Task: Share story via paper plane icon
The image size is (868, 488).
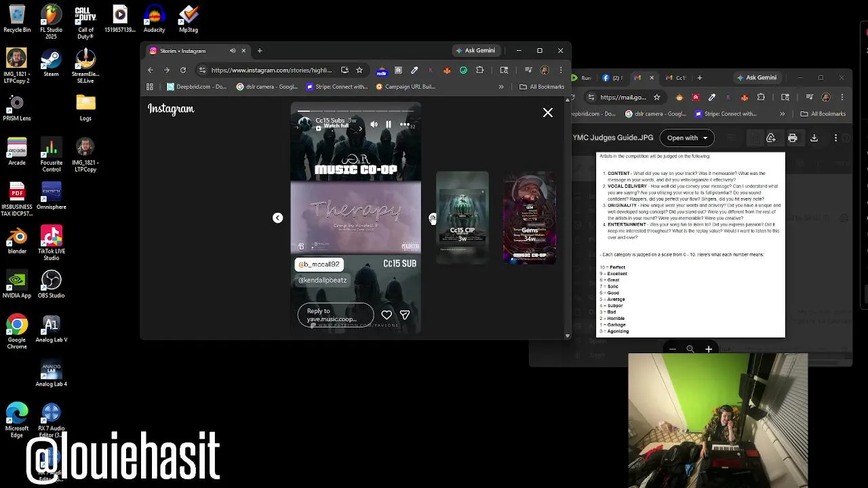Action: (x=405, y=315)
